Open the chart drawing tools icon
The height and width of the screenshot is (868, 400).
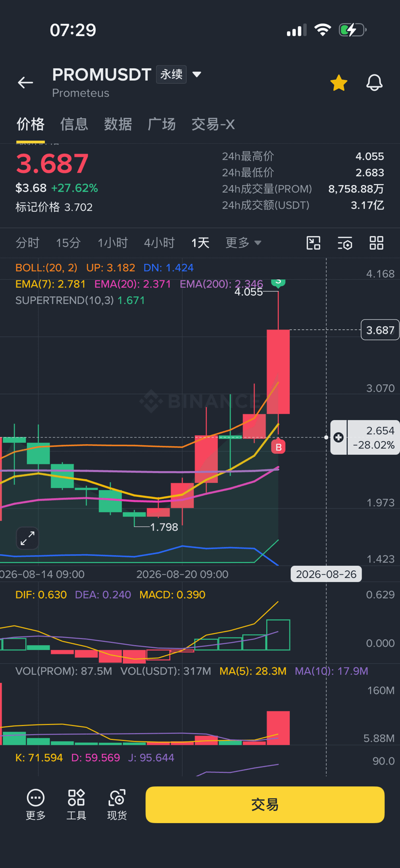coord(314,243)
